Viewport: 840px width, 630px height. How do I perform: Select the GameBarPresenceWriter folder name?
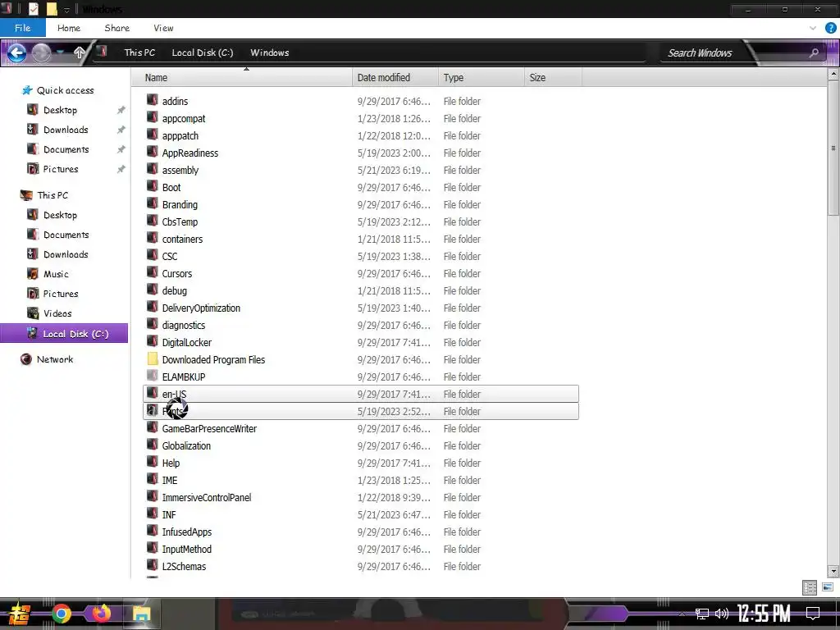(209, 428)
